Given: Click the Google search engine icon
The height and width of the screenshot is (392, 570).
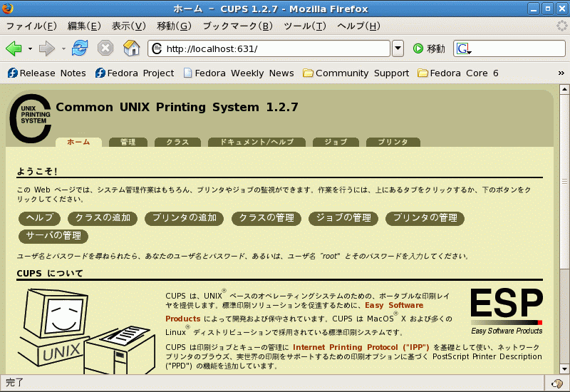Looking at the screenshot, I should 464,48.
